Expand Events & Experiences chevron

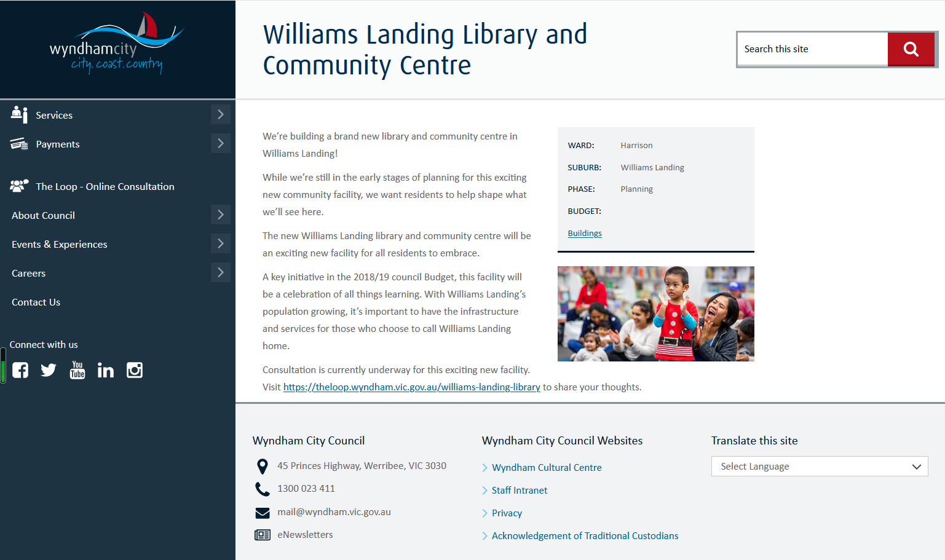[221, 243]
